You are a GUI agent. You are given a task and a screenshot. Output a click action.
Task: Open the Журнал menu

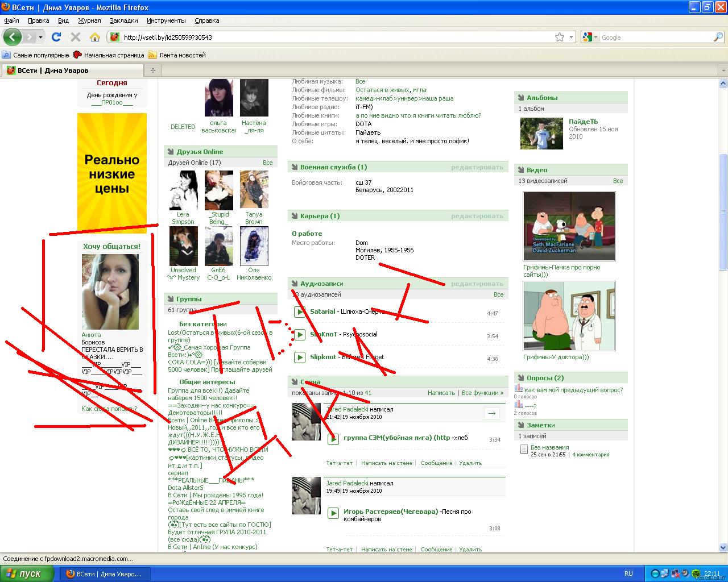(x=89, y=20)
